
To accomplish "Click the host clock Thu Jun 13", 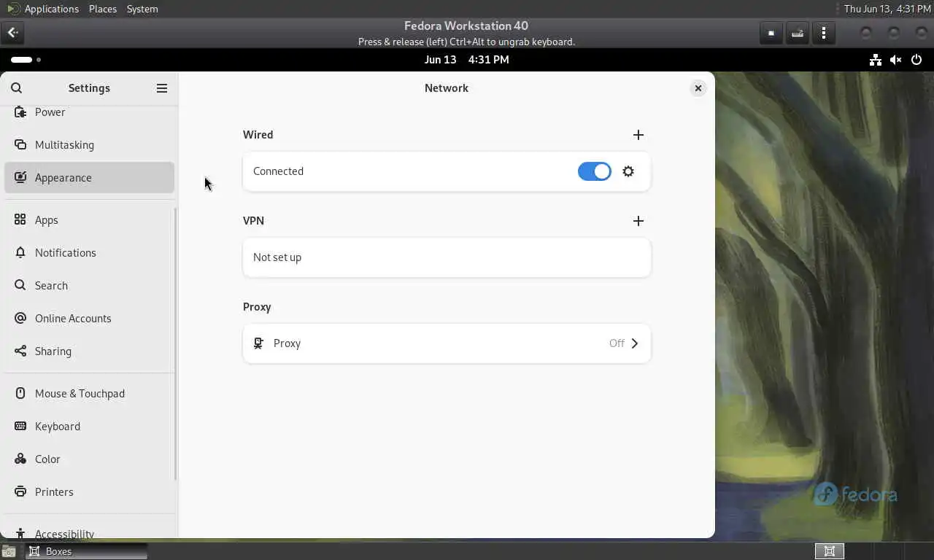I will click(887, 9).
